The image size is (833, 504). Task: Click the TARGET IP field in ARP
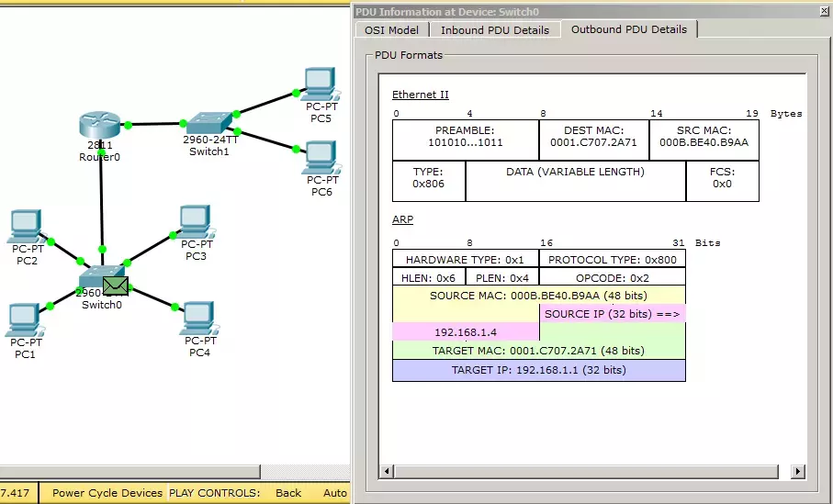click(x=539, y=370)
